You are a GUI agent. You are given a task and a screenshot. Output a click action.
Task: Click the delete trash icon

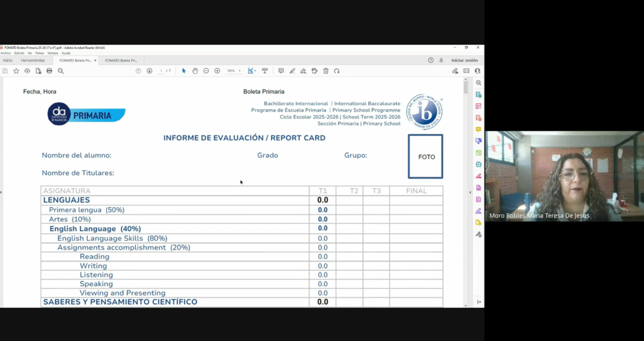pos(326,71)
